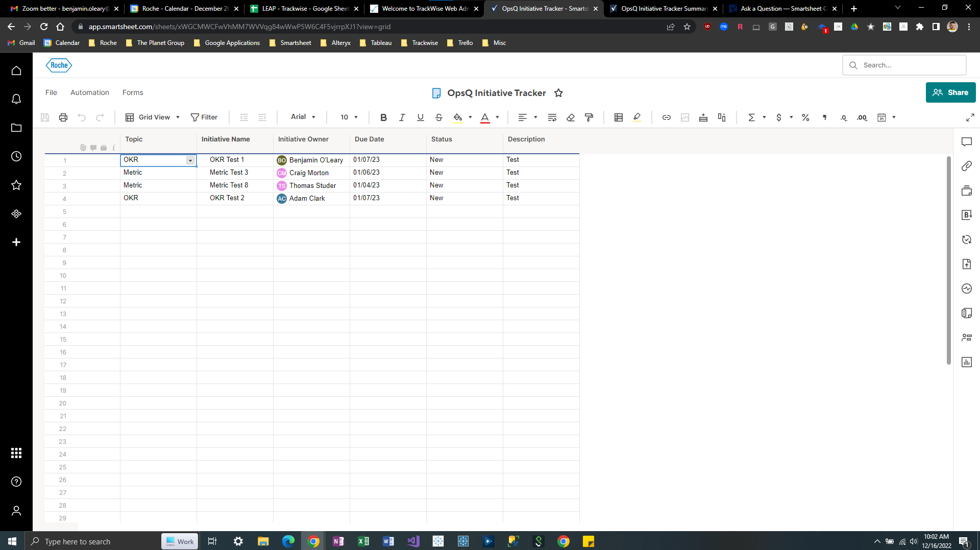Switch to LEAP Trackwise Google Sheets tab
The height and width of the screenshot is (550, 980).
coord(304,9)
